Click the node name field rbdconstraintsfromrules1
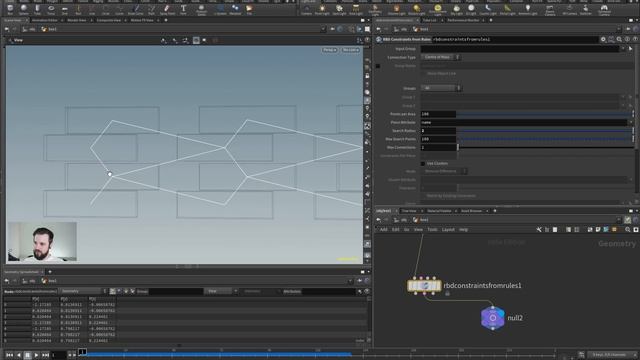 pos(515,39)
